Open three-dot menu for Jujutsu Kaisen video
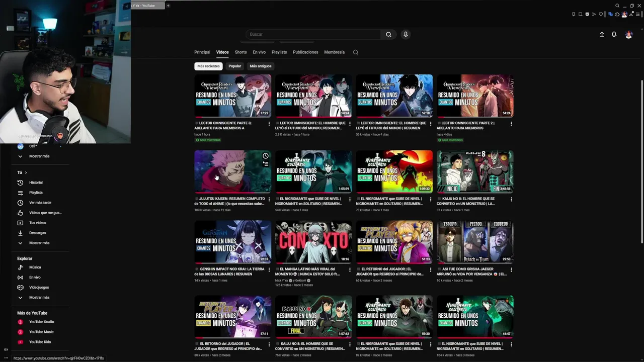Viewport: 644px width, 362px height. 269,200
